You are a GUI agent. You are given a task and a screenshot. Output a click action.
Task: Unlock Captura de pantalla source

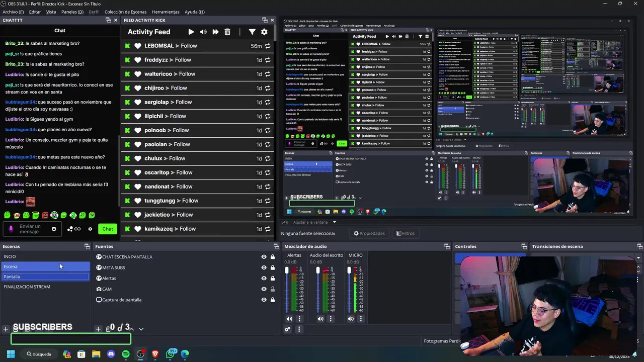[x=273, y=300]
